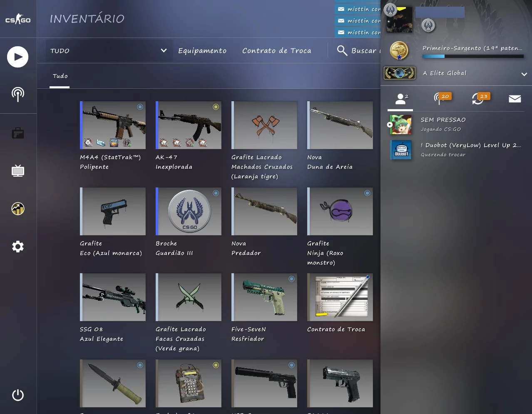Select the Machados Cruzados graffiti thumbnail
This screenshot has width=532, height=414.
click(x=264, y=125)
